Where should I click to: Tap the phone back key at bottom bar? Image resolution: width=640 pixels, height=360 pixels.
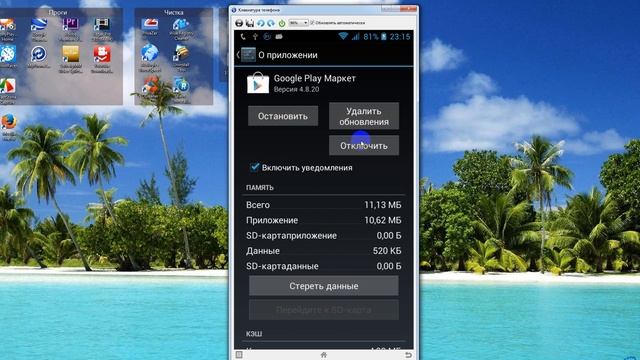pyautogui.click(x=408, y=355)
